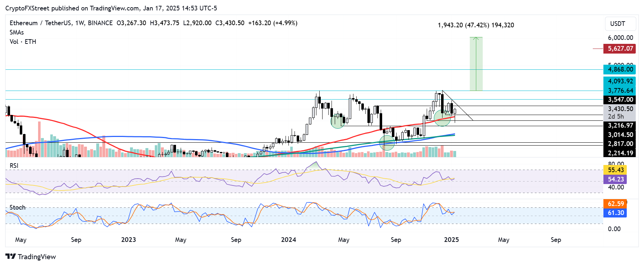Click the 3,014.50 price label
Viewport: 644px width, 266px height.
[620, 135]
